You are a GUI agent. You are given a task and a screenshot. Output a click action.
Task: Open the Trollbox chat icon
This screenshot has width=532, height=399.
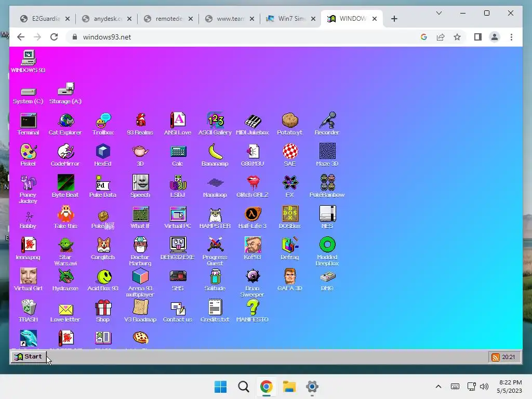103,124
